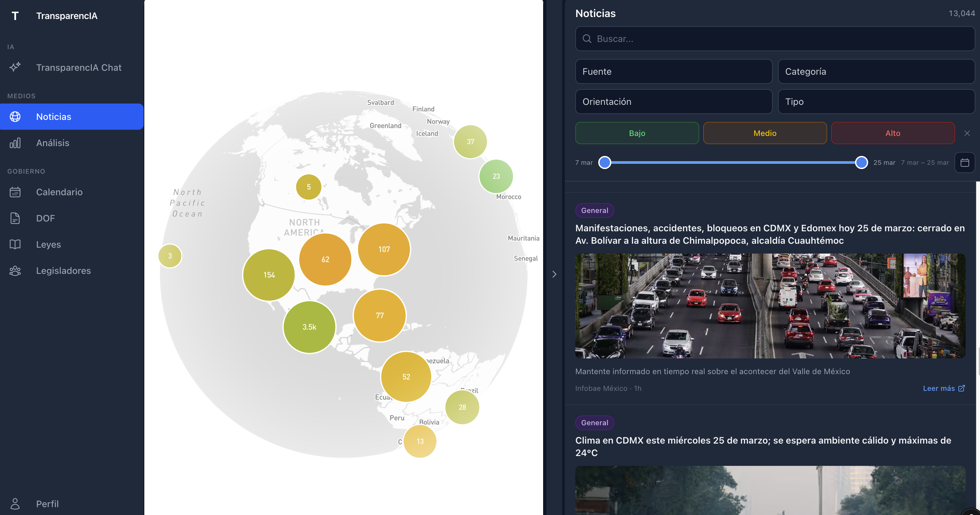Click the TransparencIA Chat sparkle icon

coord(15,67)
